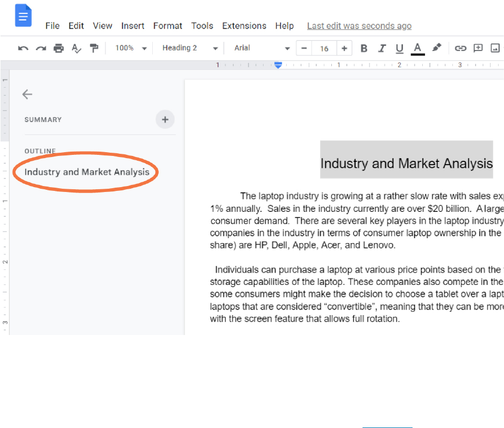This screenshot has height=428, width=504.
Task: Click the insert image icon
Action: pyautogui.click(x=495, y=48)
